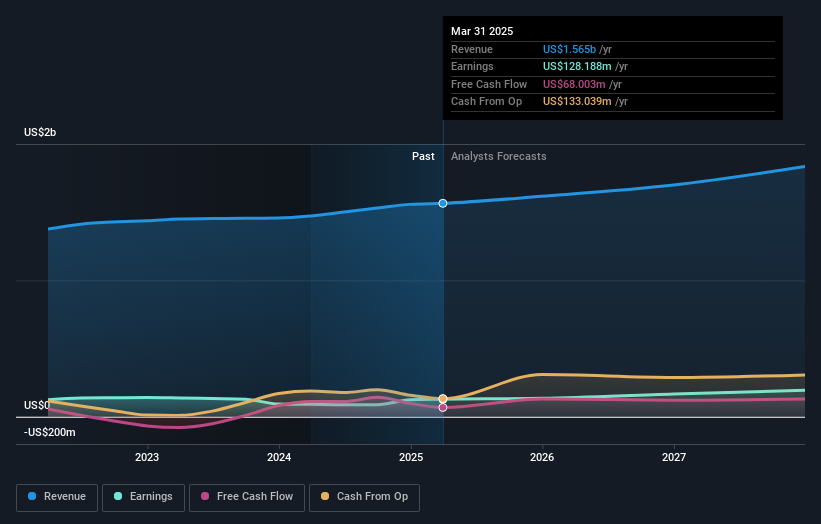The width and height of the screenshot is (821, 524).
Task: Select the 2027 x-axis label
Action: point(674,457)
